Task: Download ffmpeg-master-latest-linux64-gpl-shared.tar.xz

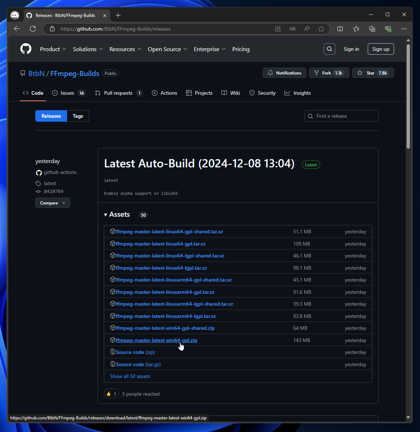Action: (x=169, y=232)
